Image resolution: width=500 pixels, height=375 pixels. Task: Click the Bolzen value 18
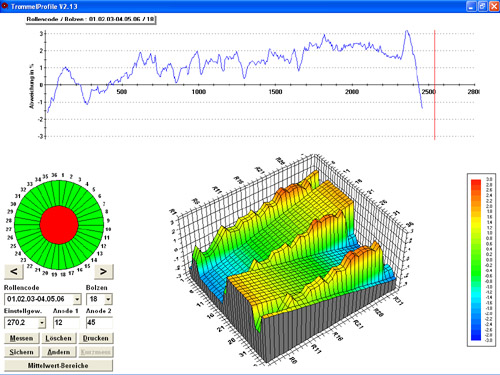tap(95, 299)
